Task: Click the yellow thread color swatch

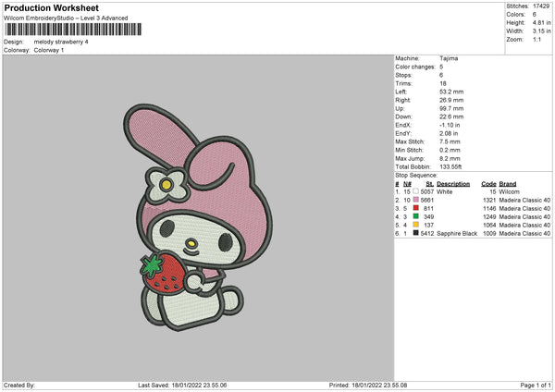Action: click(x=415, y=225)
